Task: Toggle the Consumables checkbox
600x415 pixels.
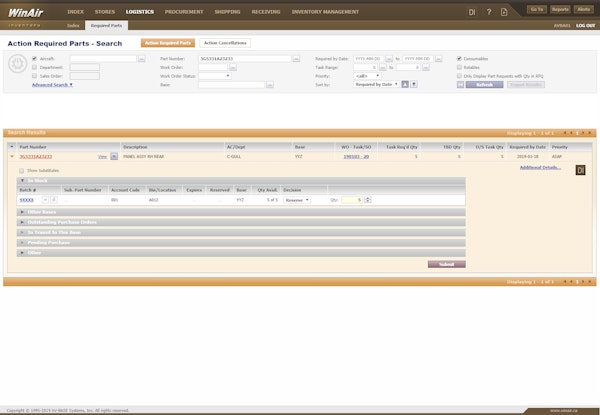Action: [x=459, y=59]
